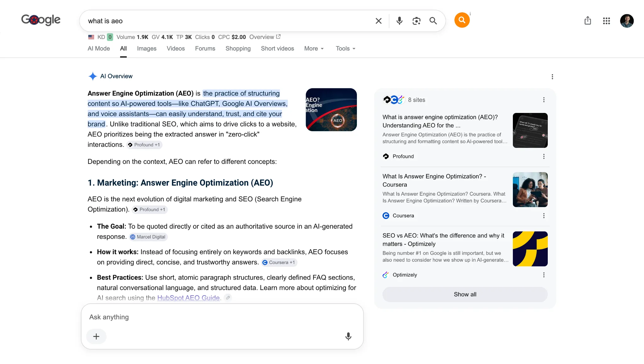This screenshot has width=644, height=364.
Task: Click microphone in Ask anything box
Action: click(348, 336)
